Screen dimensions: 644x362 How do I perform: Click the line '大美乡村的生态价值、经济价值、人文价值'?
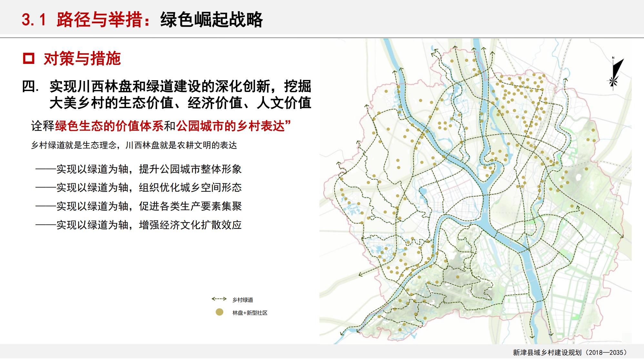click(x=180, y=103)
